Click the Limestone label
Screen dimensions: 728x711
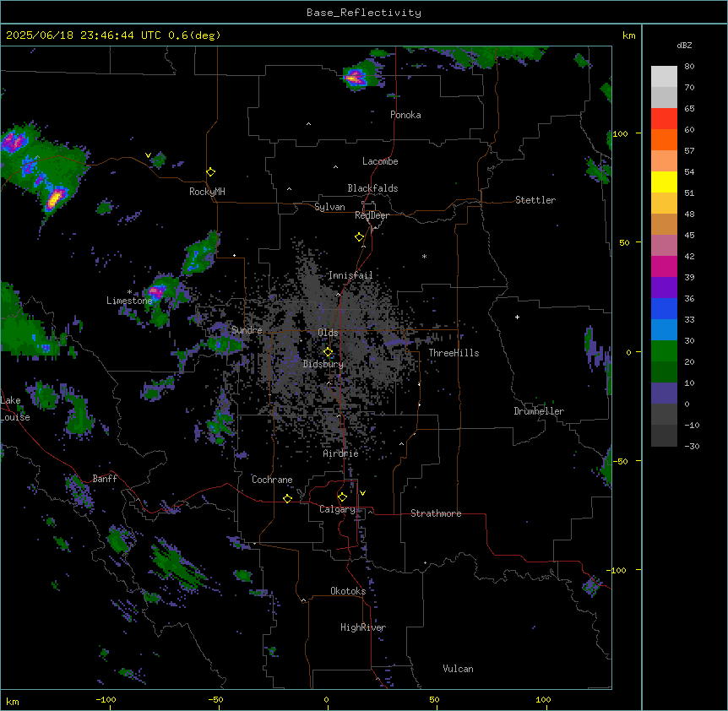tap(129, 301)
